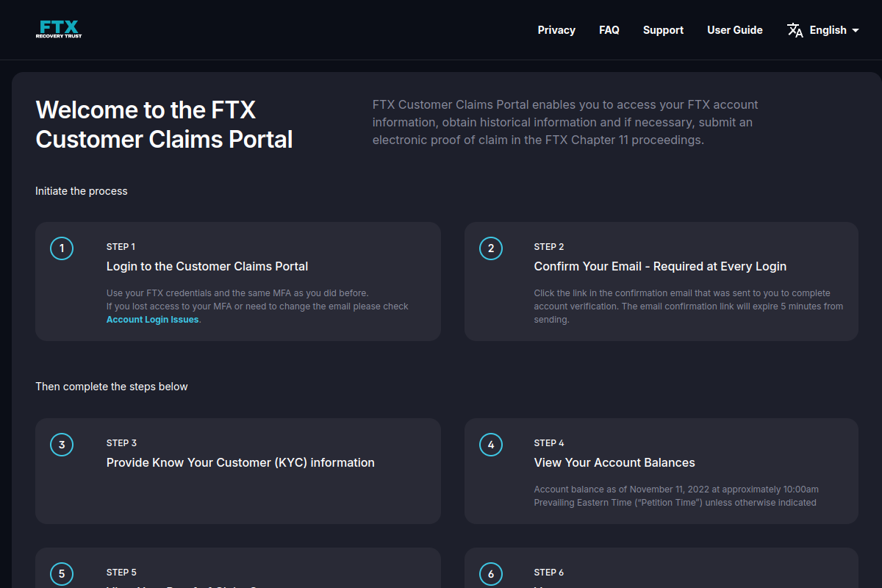The width and height of the screenshot is (882, 588).
Task: Click the intro paragraph about Chapter 11 proceedings
Action: point(565,122)
